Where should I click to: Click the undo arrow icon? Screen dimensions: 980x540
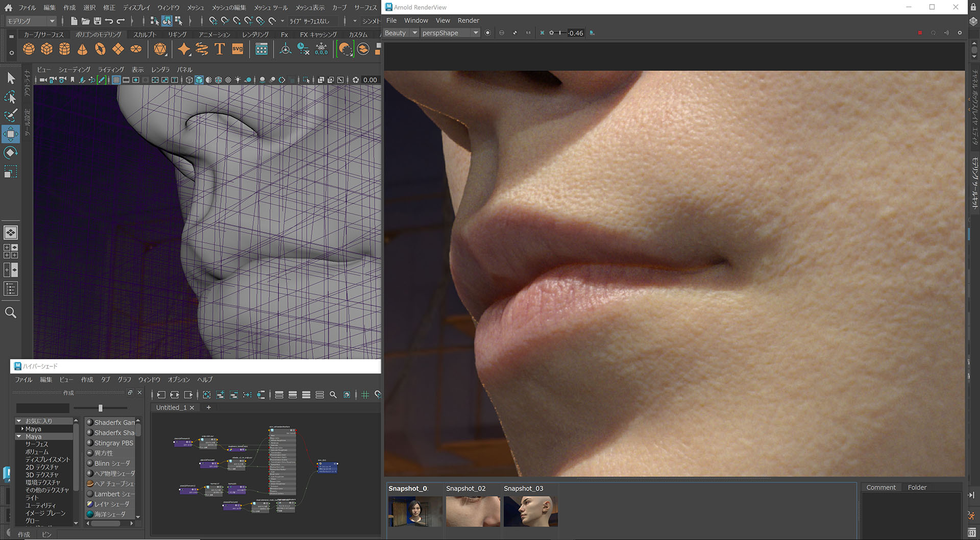click(109, 21)
